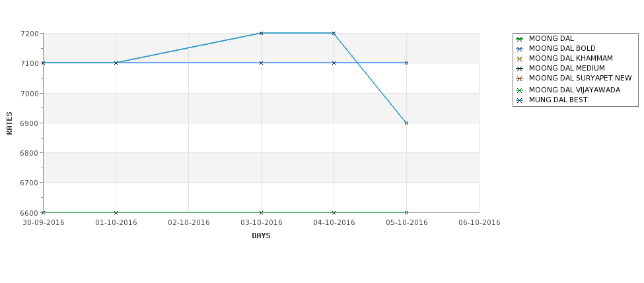Select the MUNG DAL BEST legend label
Image resolution: width=644 pixels, height=283 pixels.
coord(558,100)
